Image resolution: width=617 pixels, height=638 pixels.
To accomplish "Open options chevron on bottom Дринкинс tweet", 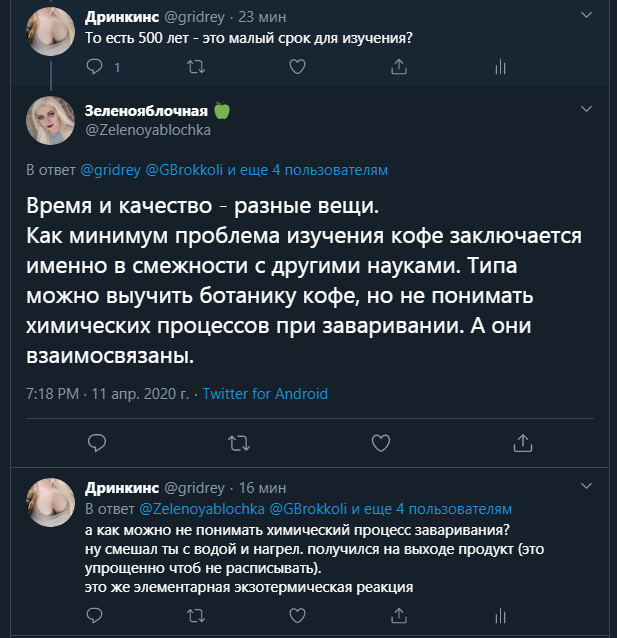I will (x=587, y=484).
